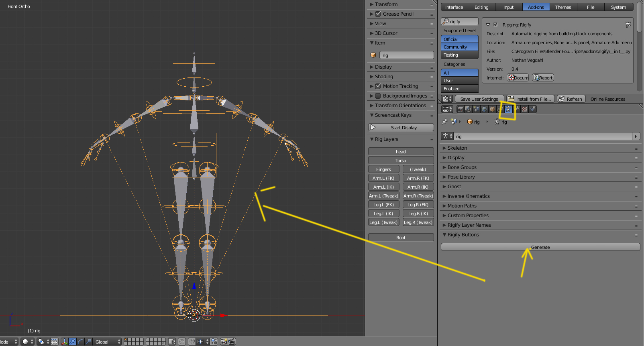Viewport: 644px width, 346px height.
Task: Select the Armature data properties tab
Action: click(x=508, y=109)
